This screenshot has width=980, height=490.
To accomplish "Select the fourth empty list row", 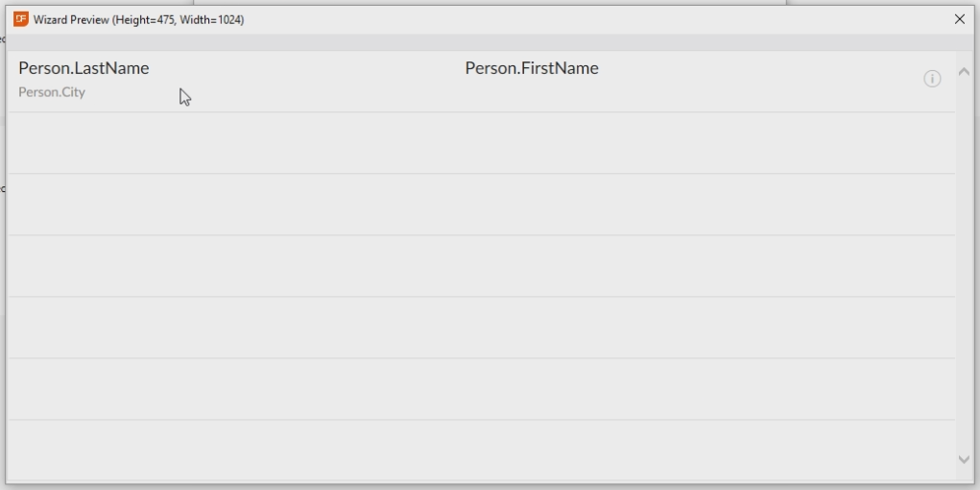I will pyautogui.click(x=480, y=266).
